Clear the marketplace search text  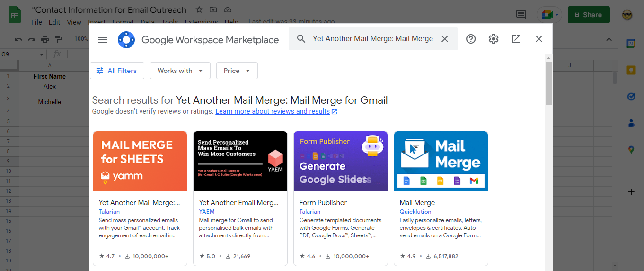point(445,39)
